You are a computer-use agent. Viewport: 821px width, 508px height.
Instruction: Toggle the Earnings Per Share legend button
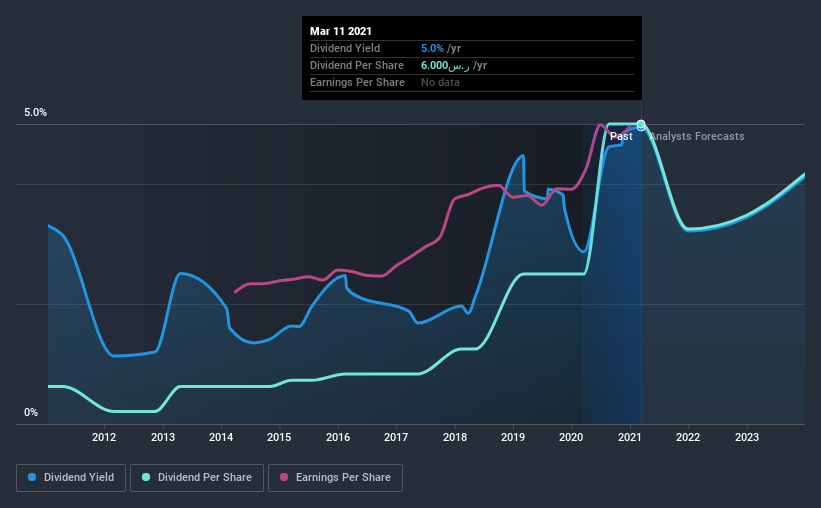336,478
